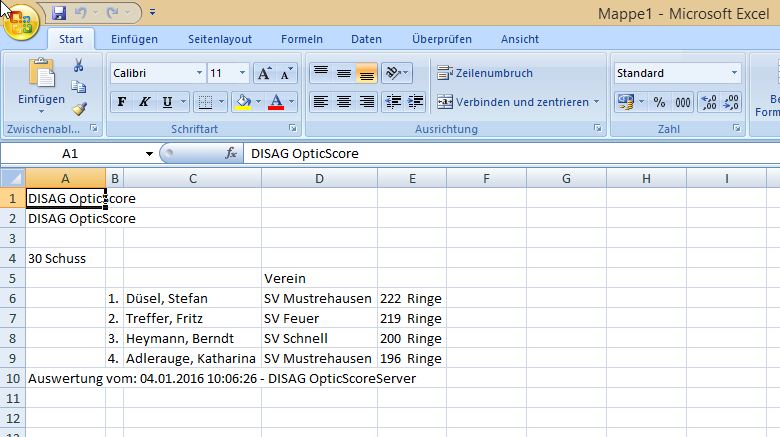This screenshot has width=780, height=437.
Task: Click the yellow fill color bucket
Action: pyautogui.click(x=241, y=102)
